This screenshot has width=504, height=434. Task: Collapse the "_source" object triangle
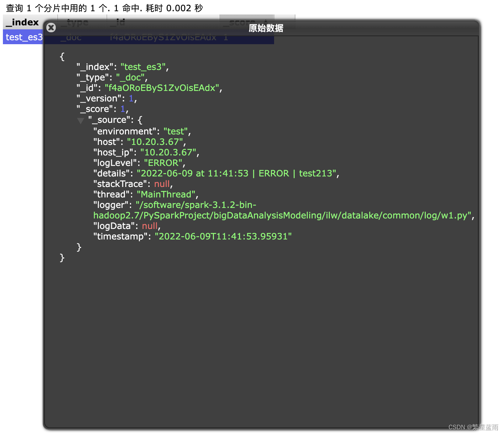click(x=80, y=121)
